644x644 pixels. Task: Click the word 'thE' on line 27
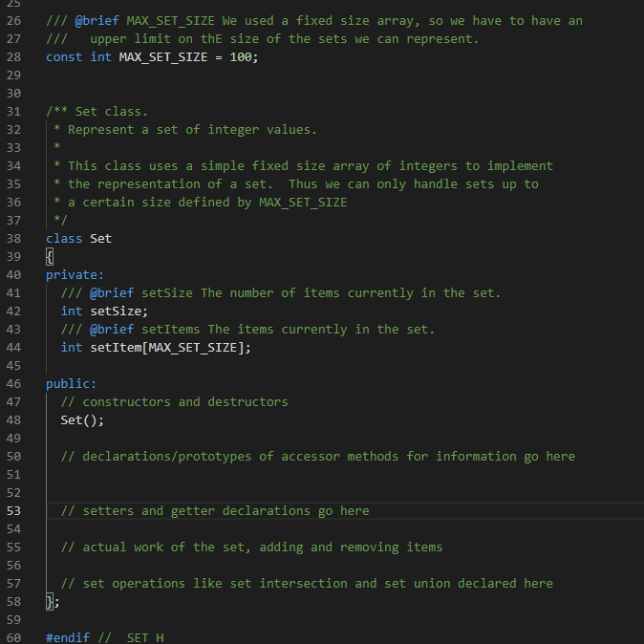coord(211,38)
